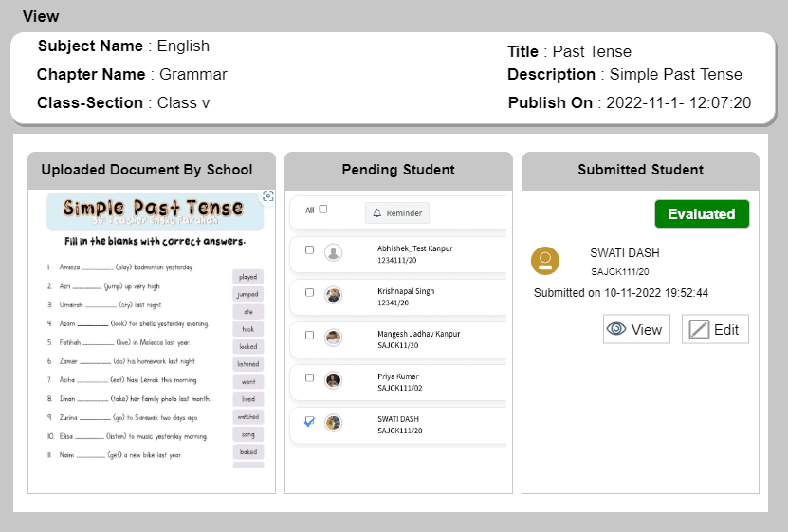788x532 pixels.
Task: Select Krishnapal Singh's checkbox
Action: click(309, 292)
